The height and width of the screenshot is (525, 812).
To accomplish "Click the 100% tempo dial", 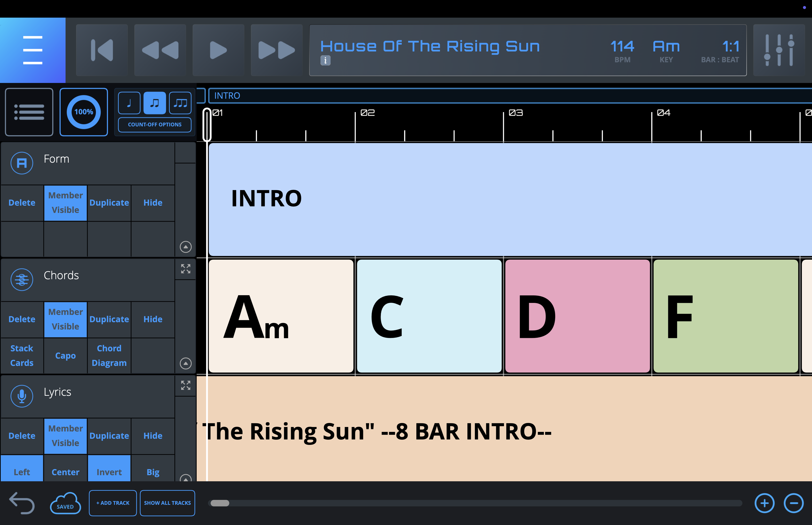I will (84, 112).
